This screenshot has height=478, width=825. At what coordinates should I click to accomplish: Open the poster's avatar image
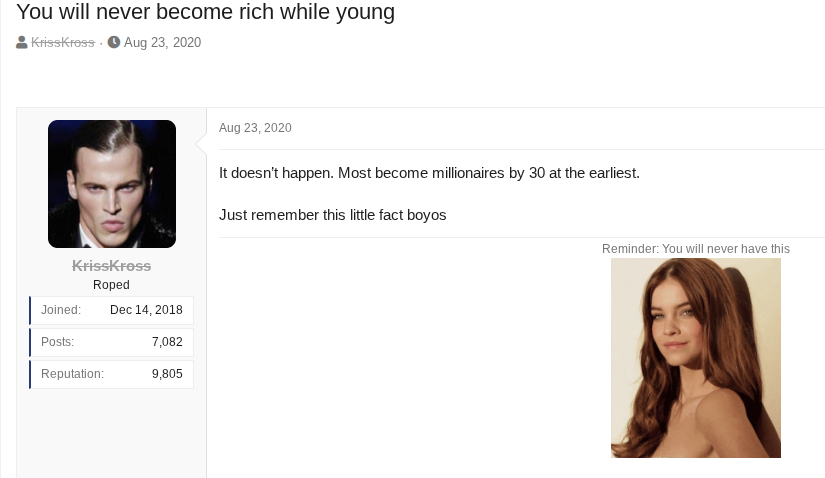[112, 184]
